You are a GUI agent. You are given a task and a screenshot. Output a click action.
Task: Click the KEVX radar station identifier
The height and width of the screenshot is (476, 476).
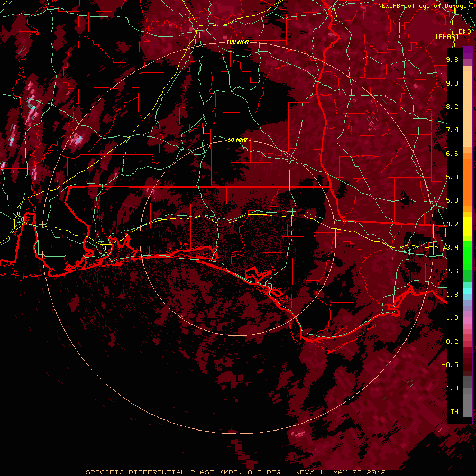(x=305, y=472)
